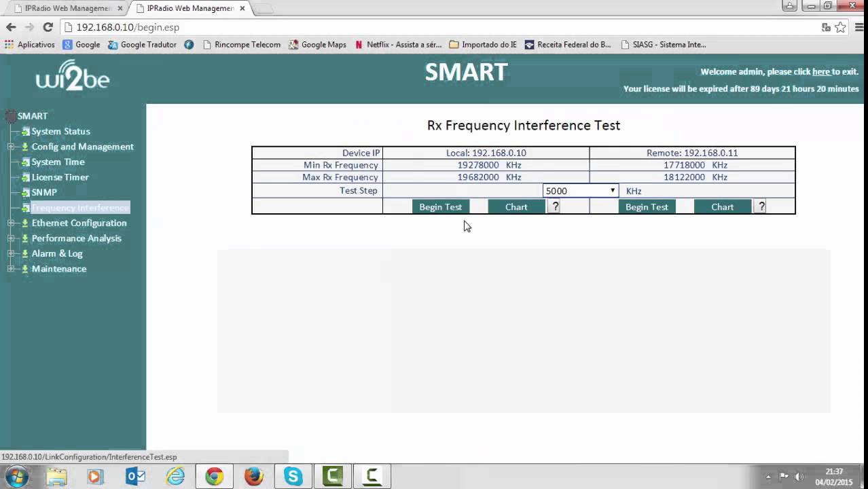
Task: Click the 'Local: 192.168.0.10' cell
Action: (486, 153)
